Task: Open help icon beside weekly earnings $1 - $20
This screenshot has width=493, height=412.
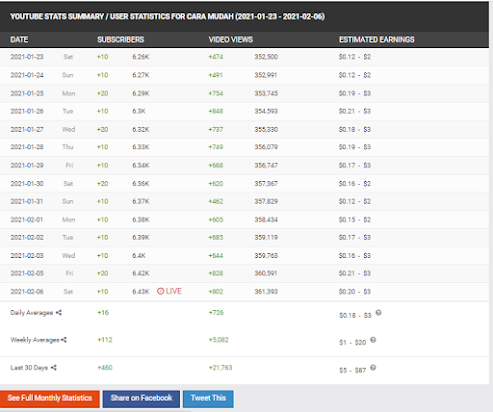Action: point(373,340)
